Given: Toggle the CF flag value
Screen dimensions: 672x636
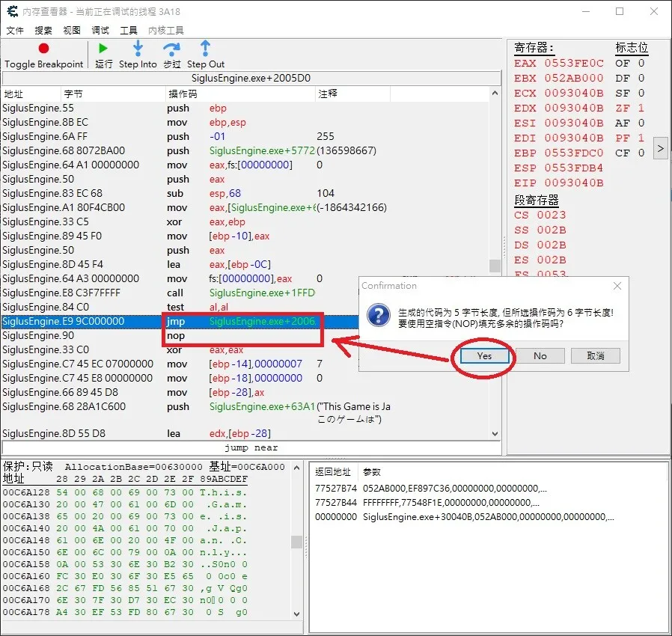Looking at the screenshot, I should [x=641, y=153].
